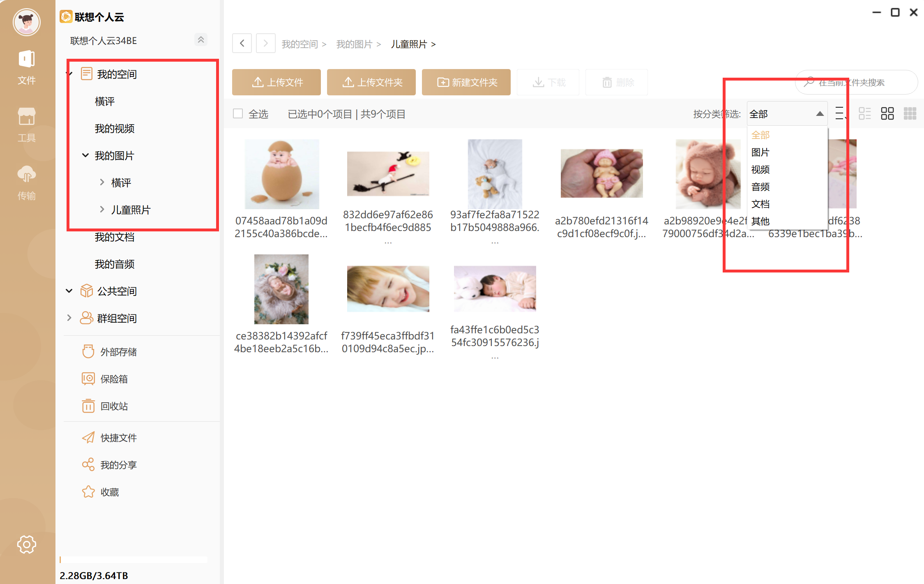Viewport: 924px width, 584px height.
Task: Collapse the 我的图片 tree folder
Action: (85, 155)
